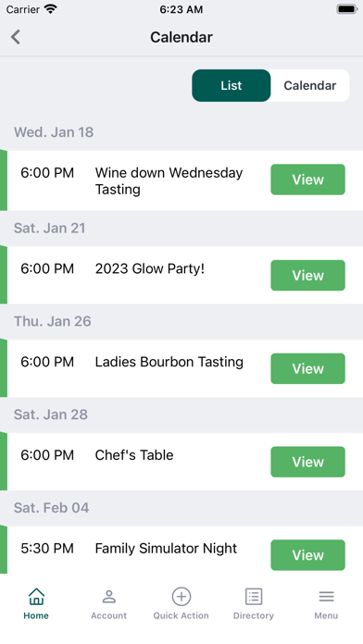View Family Simulator Night event
363x644 pixels.
tap(307, 555)
